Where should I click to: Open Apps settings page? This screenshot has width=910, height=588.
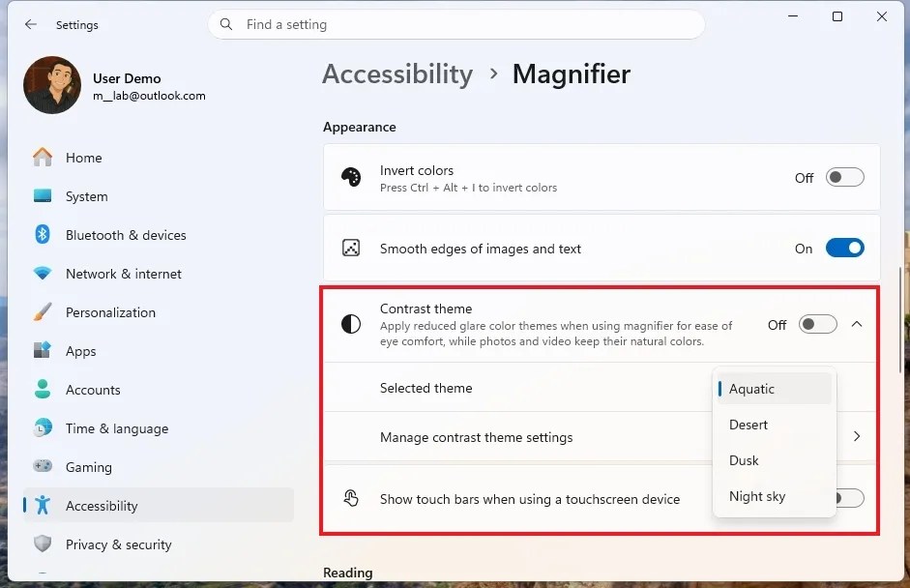pyautogui.click(x=80, y=351)
